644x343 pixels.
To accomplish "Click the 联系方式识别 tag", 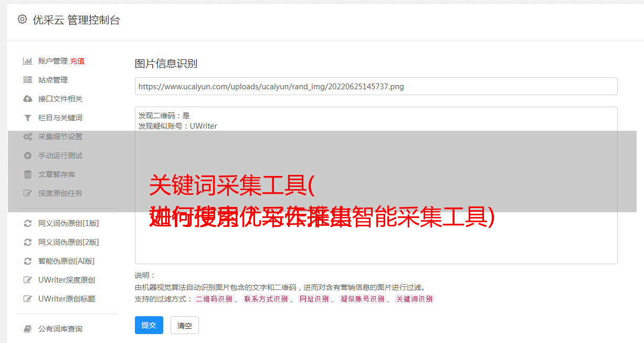I will tap(266, 299).
